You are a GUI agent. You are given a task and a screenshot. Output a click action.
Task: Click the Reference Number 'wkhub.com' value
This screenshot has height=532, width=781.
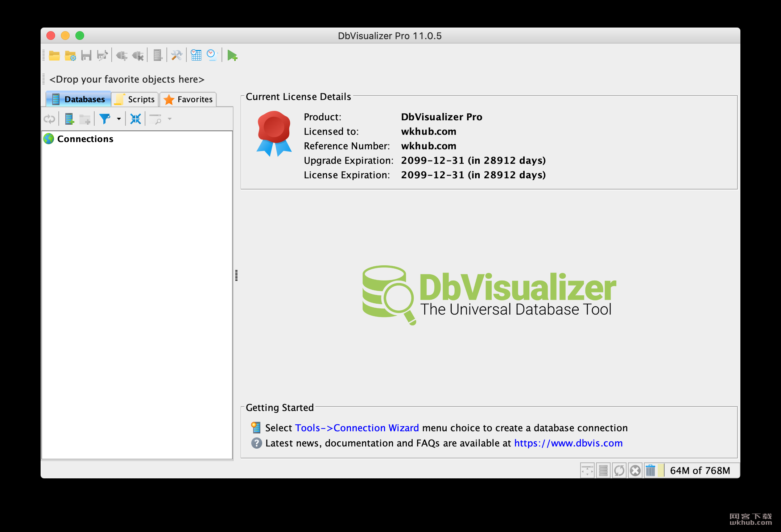(x=429, y=146)
